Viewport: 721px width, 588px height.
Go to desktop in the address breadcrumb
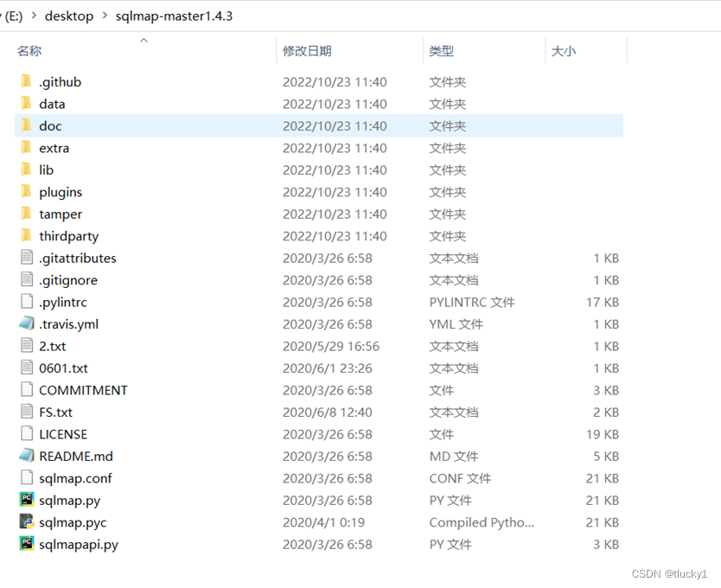[x=69, y=16]
